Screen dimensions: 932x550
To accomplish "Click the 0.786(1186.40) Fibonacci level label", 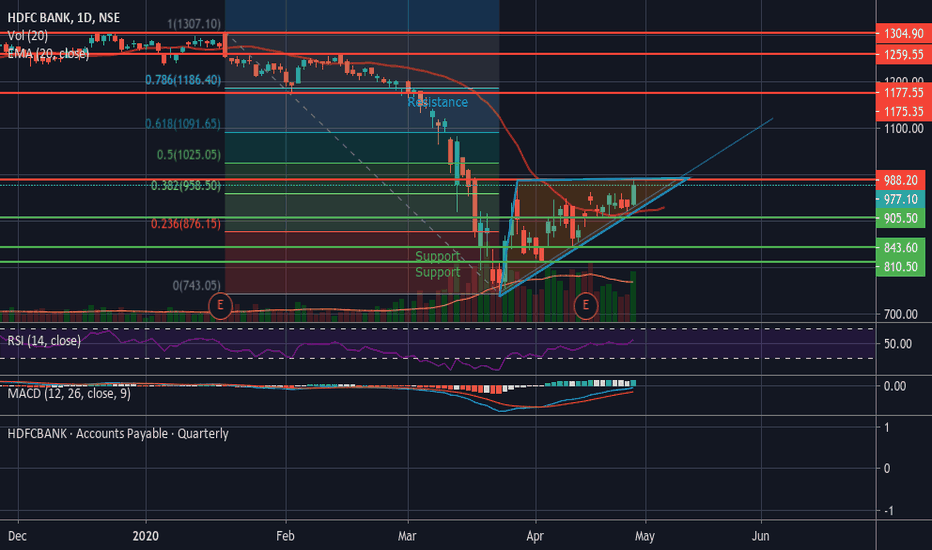I will pyautogui.click(x=183, y=80).
